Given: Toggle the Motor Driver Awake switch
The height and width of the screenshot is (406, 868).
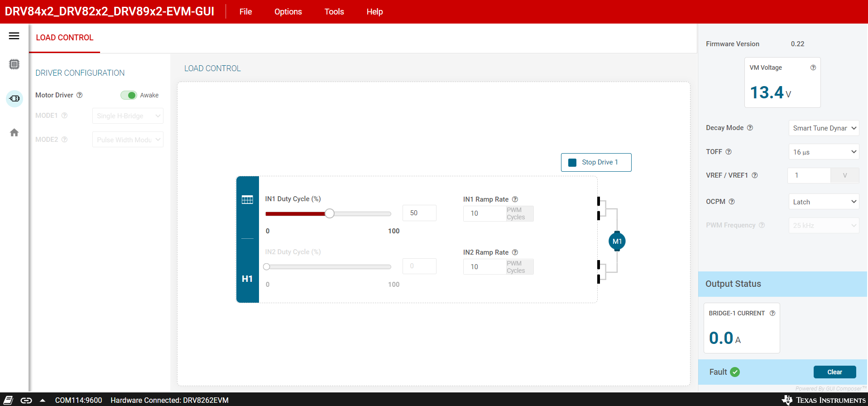Looking at the screenshot, I should coord(129,95).
